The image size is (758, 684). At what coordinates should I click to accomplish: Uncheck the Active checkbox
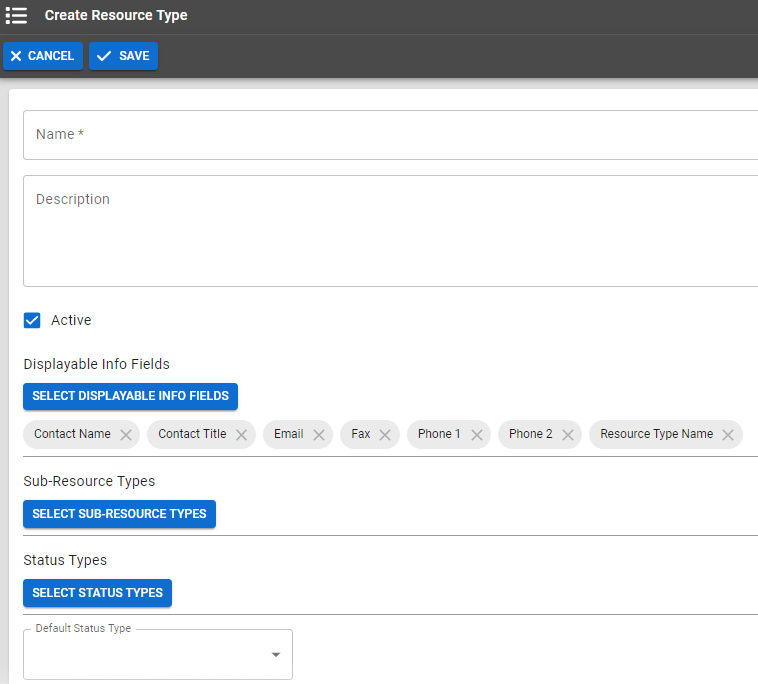tap(32, 320)
